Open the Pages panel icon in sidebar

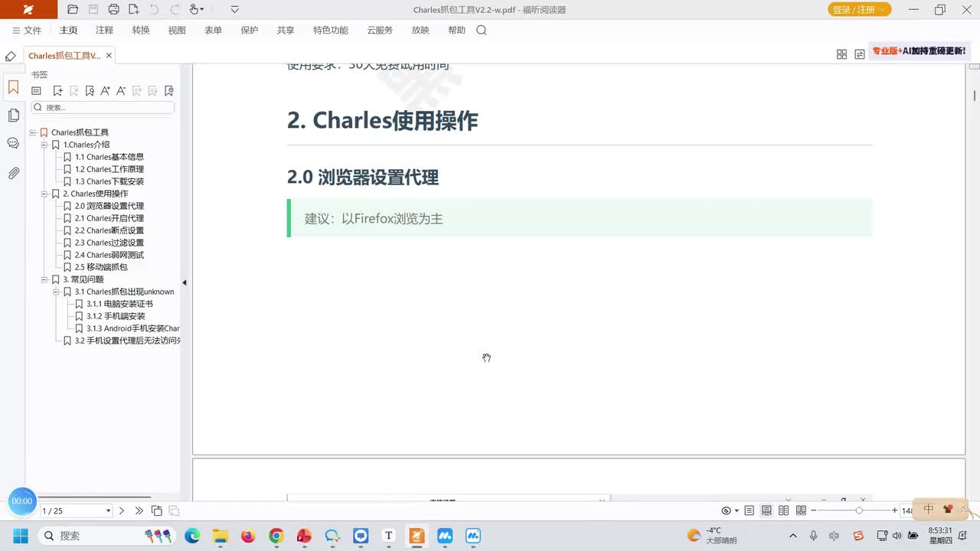[13, 116]
